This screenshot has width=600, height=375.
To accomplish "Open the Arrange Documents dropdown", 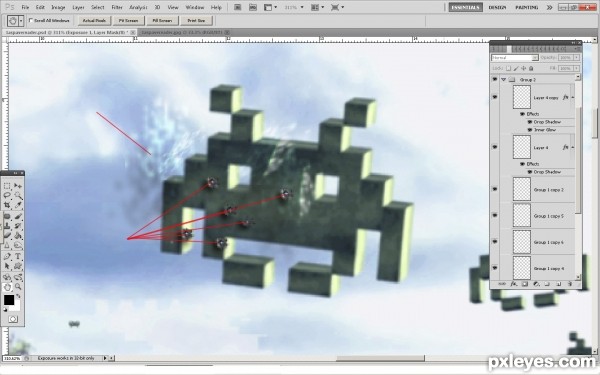I will (318, 7).
